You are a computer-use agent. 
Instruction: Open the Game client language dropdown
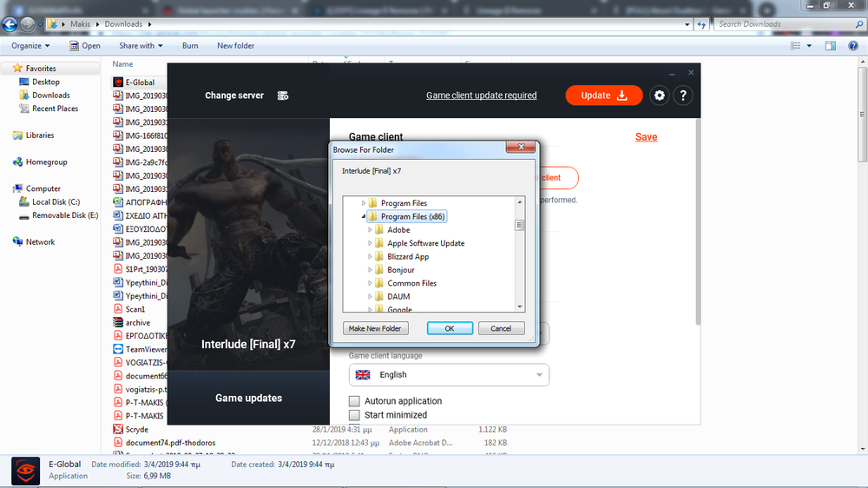pyautogui.click(x=449, y=375)
